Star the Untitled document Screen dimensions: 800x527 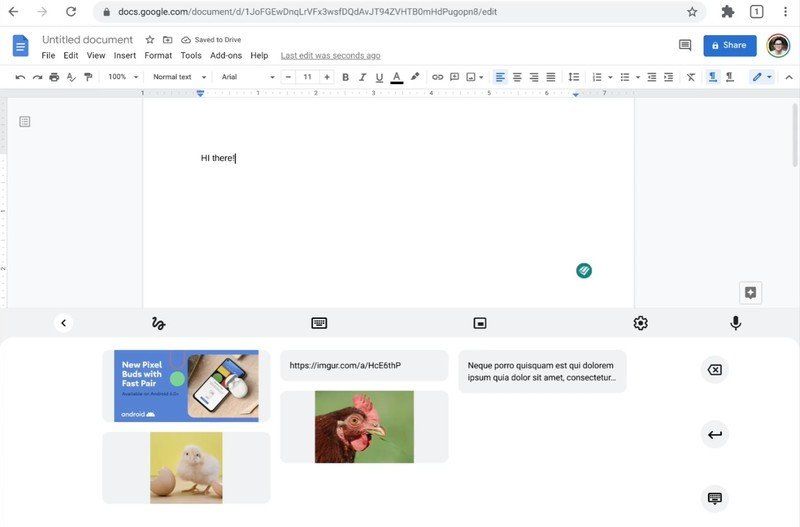(x=150, y=40)
